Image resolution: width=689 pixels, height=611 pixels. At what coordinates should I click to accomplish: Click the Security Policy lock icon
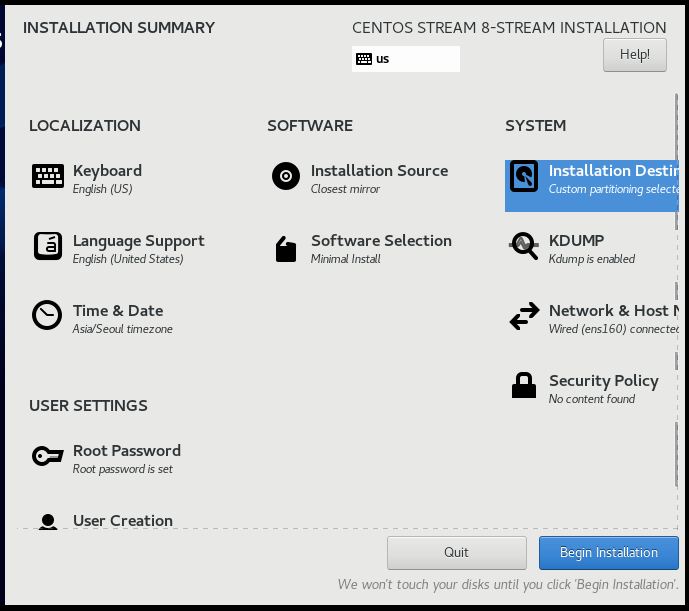[524, 385]
